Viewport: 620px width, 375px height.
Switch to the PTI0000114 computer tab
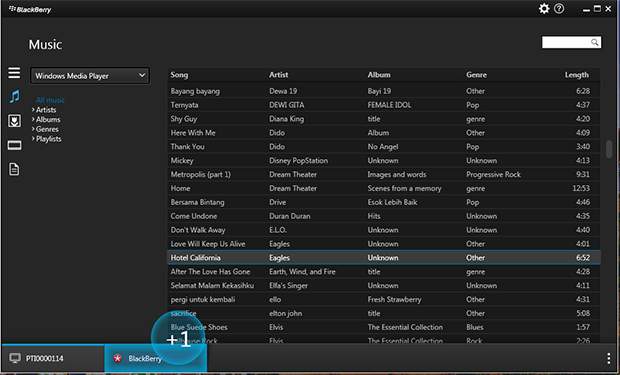(53, 358)
